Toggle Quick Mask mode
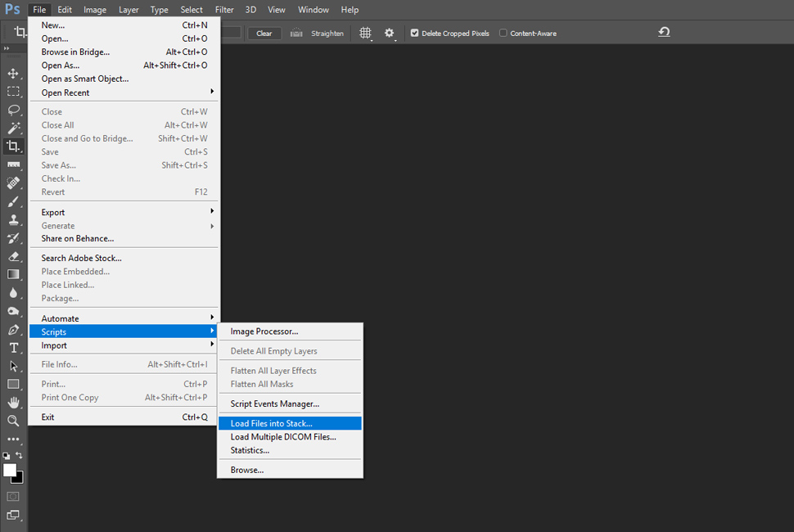The height and width of the screenshot is (532, 794). tap(13, 497)
